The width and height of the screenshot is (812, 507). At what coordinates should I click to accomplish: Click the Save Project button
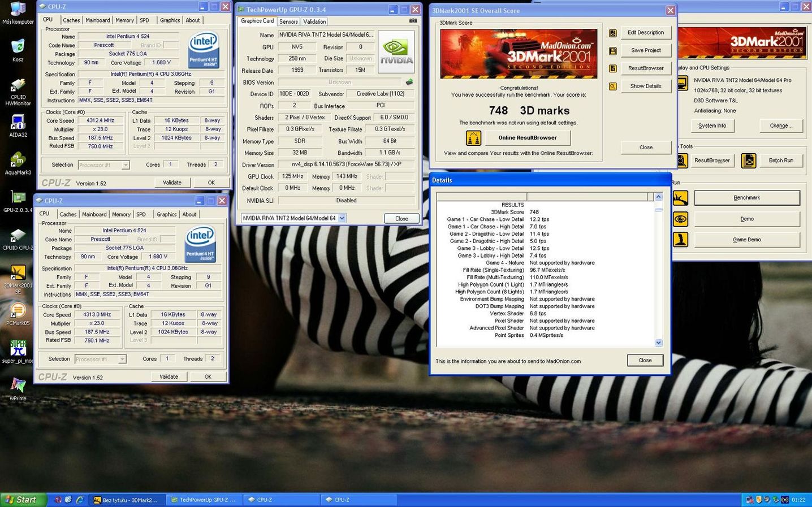(x=646, y=50)
